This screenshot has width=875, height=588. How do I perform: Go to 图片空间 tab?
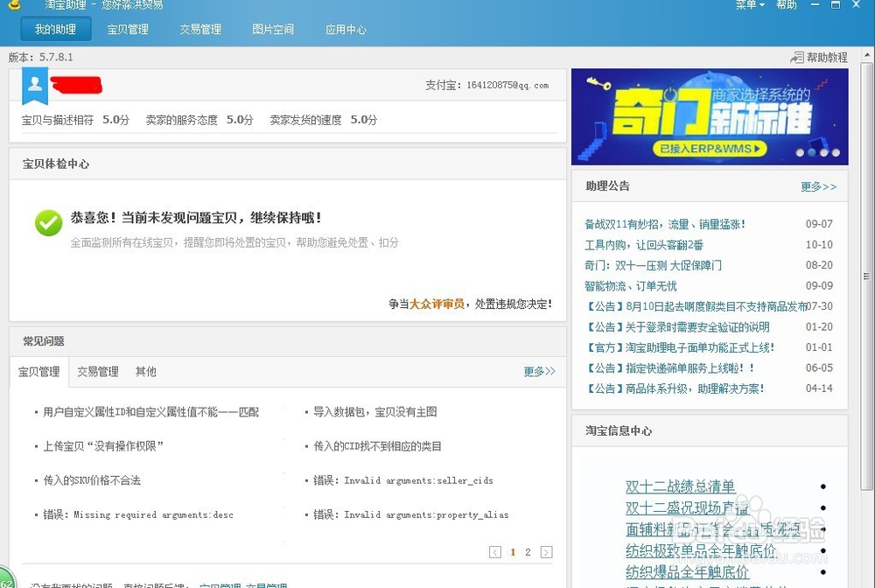coord(273,29)
